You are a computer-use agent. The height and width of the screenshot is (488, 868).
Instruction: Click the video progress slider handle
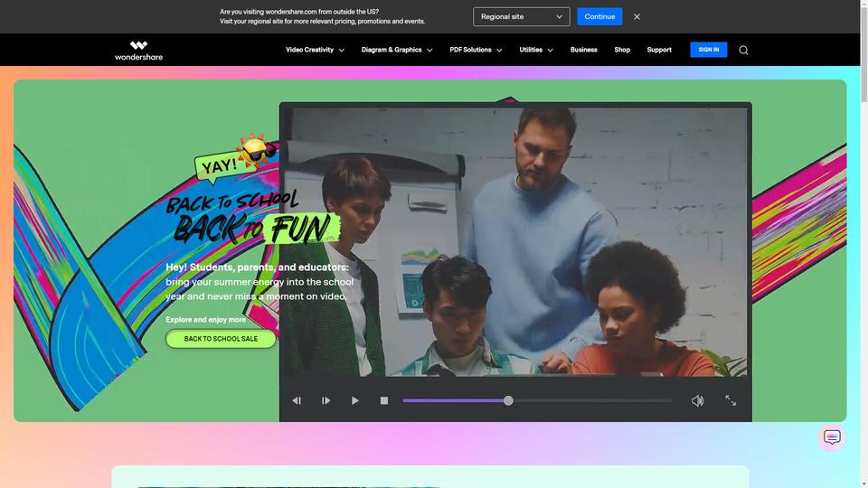click(508, 400)
